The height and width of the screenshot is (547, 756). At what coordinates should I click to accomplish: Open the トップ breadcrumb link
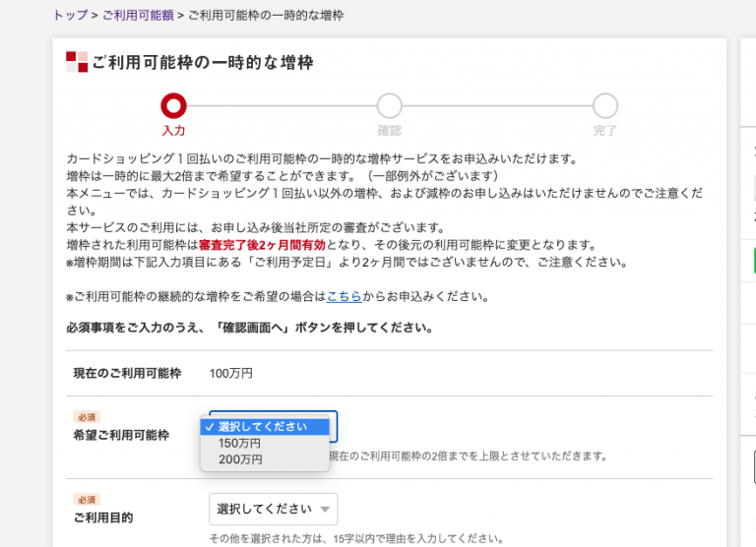click(71, 16)
